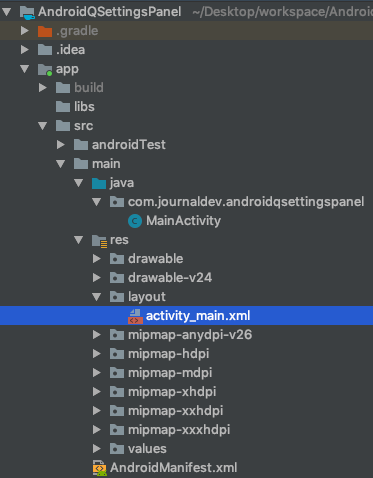Select the com.journaldev.androidqsettingspanel package label
Image resolution: width=373 pixels, height=478 pixels.
[246, 202]
